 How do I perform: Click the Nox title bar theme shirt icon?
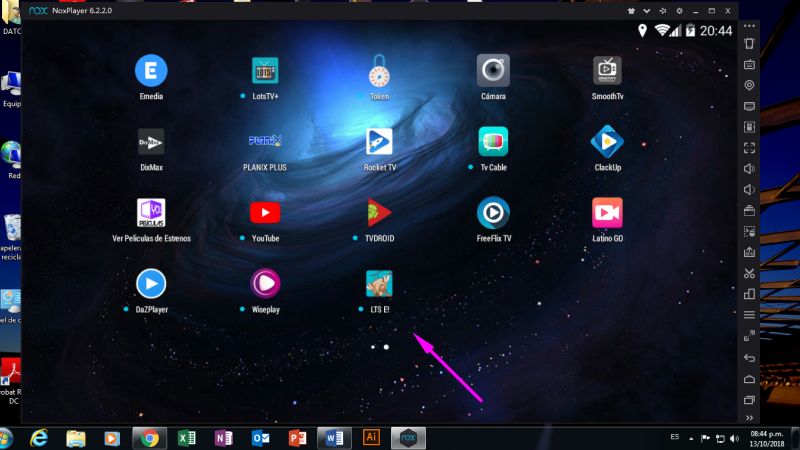(x=631, y=11)
